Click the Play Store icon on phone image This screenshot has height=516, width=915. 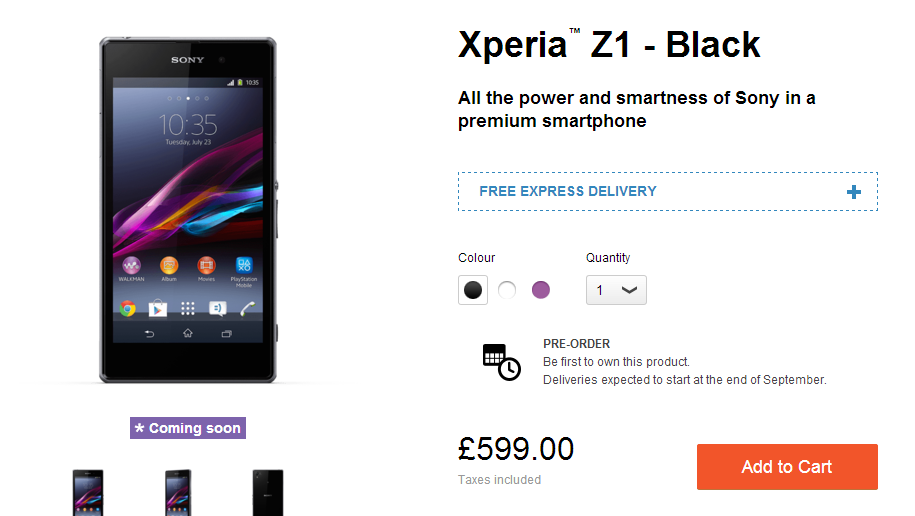pyautogui.click(x=158, y=308)
